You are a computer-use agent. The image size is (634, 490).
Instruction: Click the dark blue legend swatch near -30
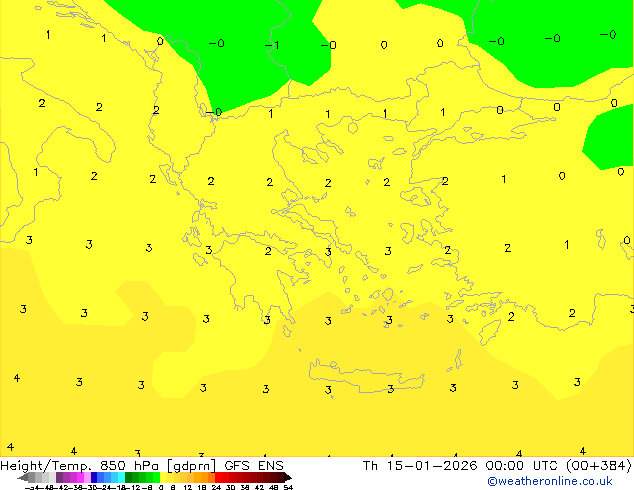pos(94,477)
